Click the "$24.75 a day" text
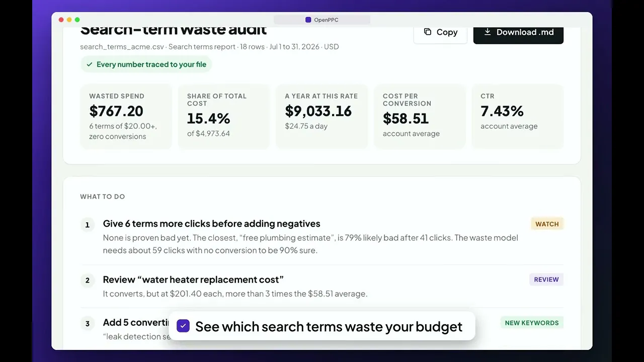Image resolution: width=644 pixels, height=362 pixels. (x=306, y=126)
